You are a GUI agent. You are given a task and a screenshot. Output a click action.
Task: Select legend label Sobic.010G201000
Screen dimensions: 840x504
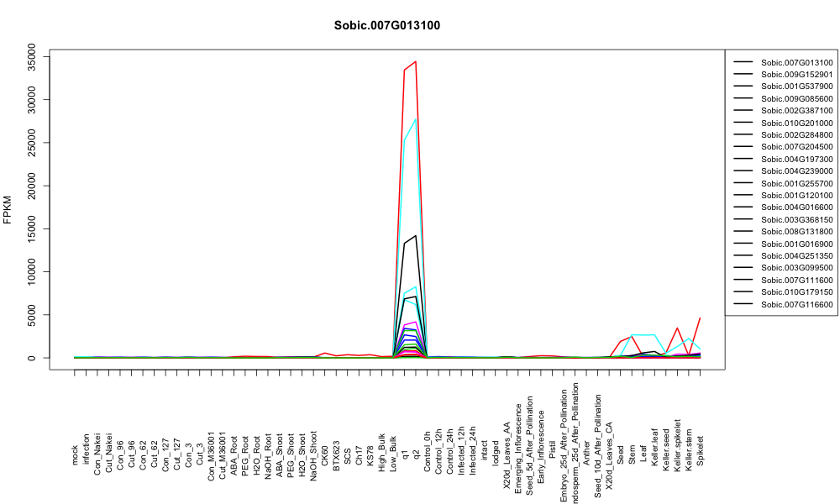(x=797, y=123)
